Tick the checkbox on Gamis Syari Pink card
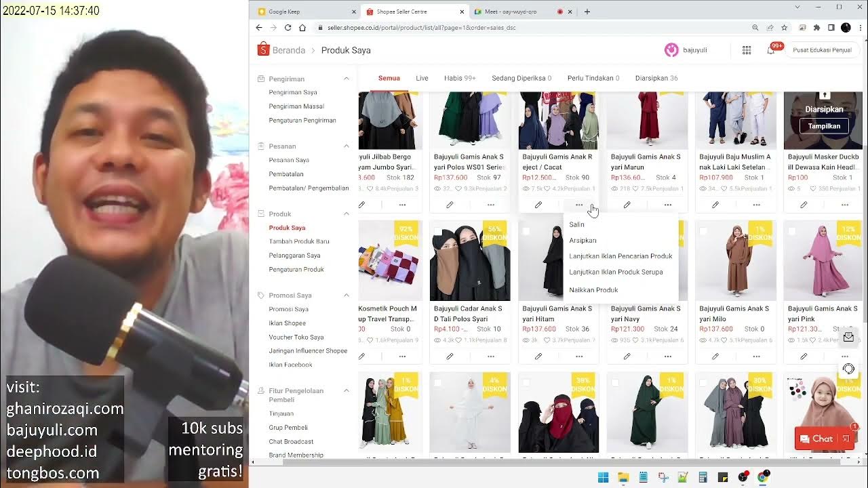 [792, 231]
